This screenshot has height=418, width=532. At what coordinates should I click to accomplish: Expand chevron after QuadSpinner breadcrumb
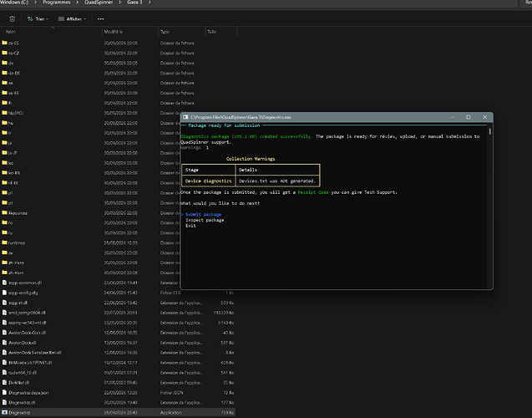click(x=119, y=3)
